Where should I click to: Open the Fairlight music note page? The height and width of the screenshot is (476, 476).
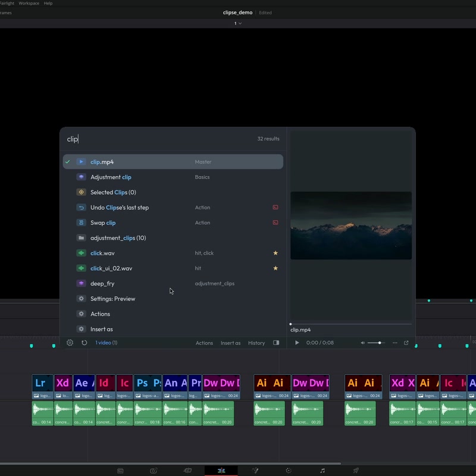coord(322,471)
